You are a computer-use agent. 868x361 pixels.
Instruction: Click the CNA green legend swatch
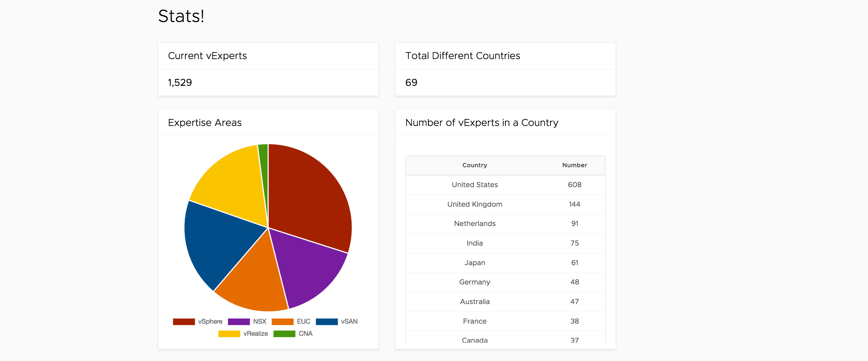tap(284, 334)
